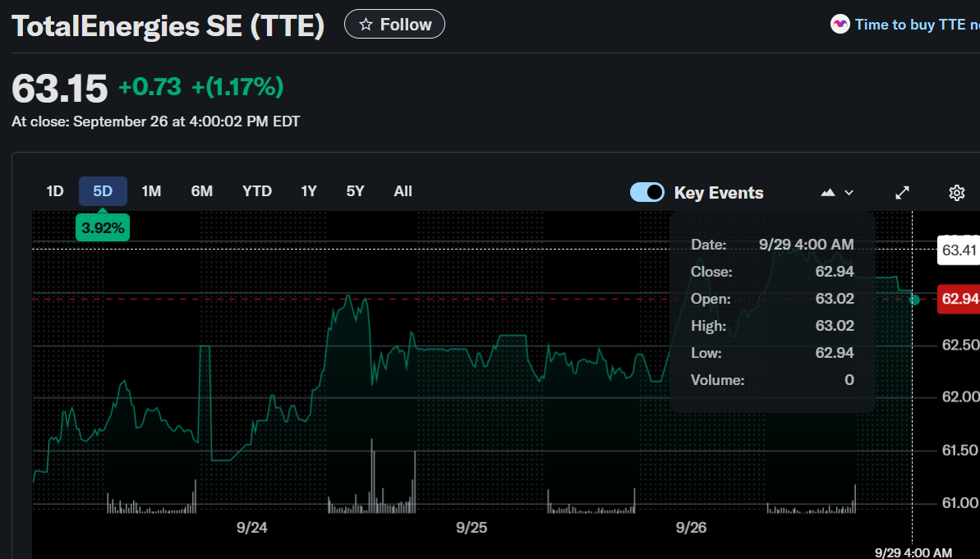Image resolution: width=980 pixels, height=559 pixels.
Task: Click the TotalEnergies SE (TTE) heading
Action: (x=168, y=26)
